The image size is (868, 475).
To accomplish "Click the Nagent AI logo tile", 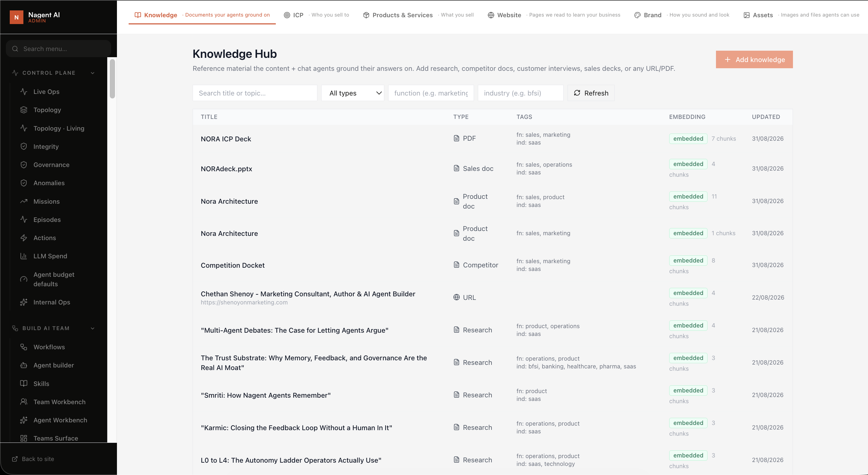I will [16, 17].
